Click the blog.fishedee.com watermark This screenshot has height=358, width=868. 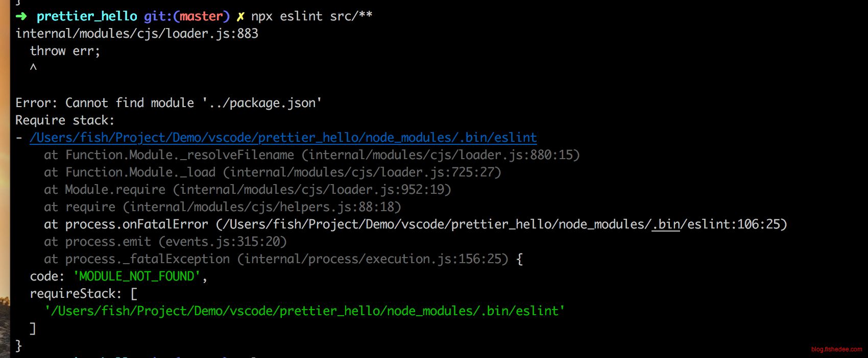coord(836,349)
